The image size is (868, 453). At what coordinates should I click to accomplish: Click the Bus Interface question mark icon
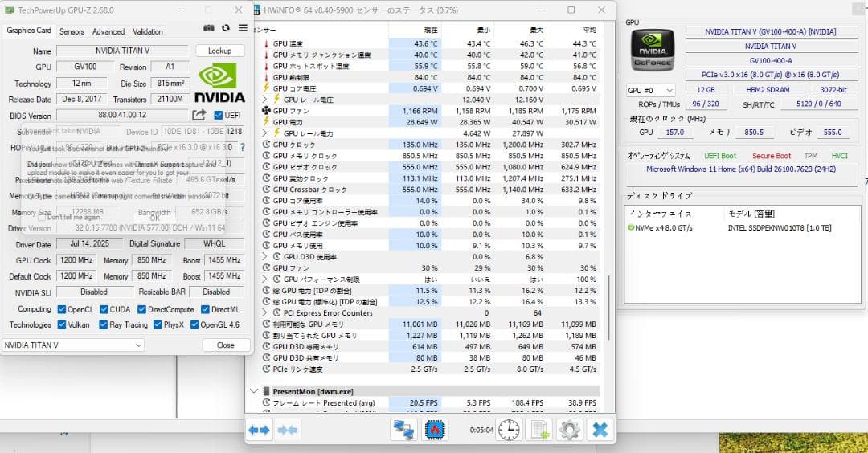coord(243,147)
